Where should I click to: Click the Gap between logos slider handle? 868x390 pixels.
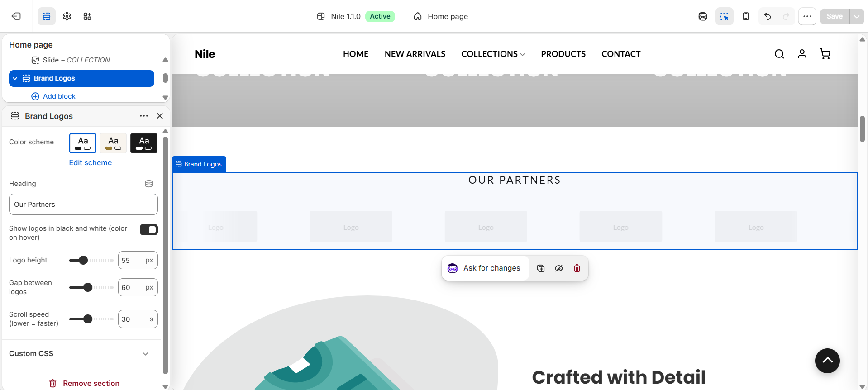[88, 287]
